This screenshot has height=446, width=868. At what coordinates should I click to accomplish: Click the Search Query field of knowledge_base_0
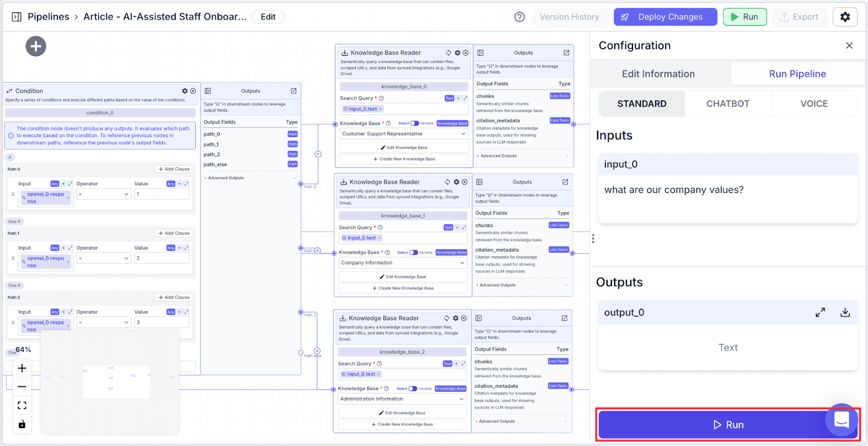coord(404,109)
